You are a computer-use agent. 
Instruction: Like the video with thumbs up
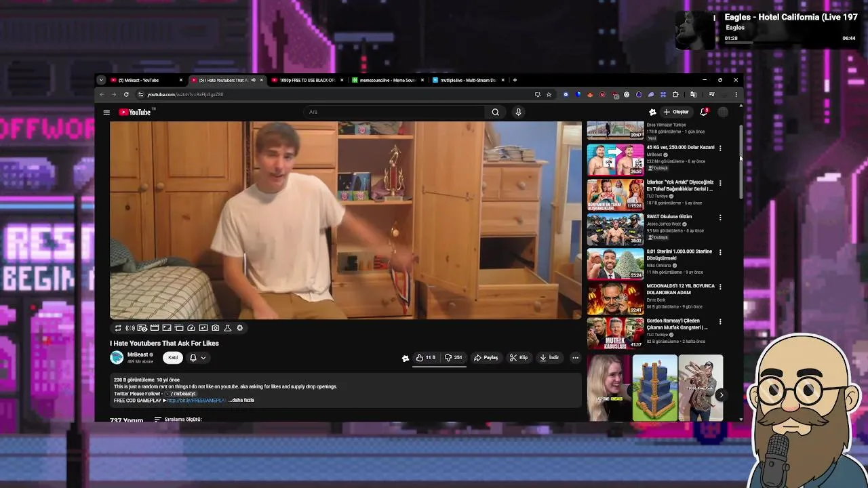point(426,358)
